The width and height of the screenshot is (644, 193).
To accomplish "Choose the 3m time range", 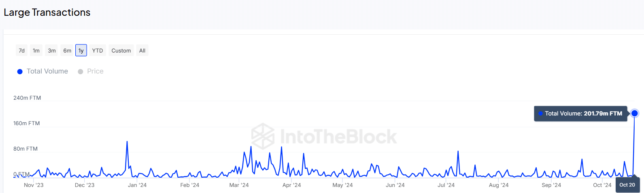I will click(x=52, y=50).
